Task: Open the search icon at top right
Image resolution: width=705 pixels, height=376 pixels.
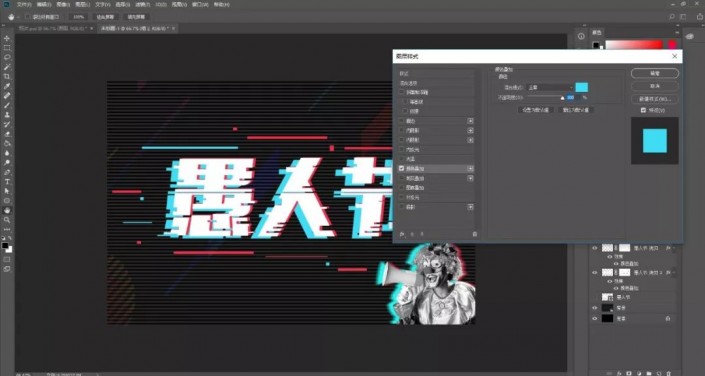Action: 672,17
